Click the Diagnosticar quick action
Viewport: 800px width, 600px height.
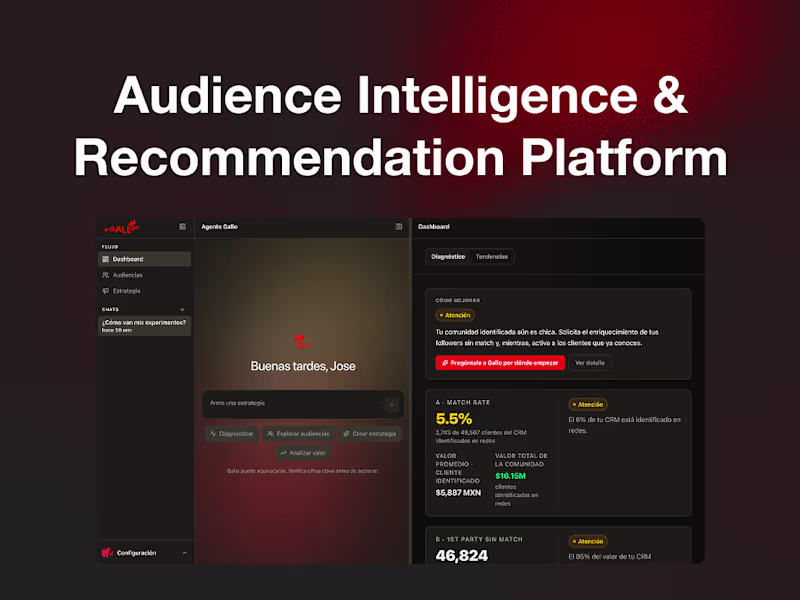(232, 434)
